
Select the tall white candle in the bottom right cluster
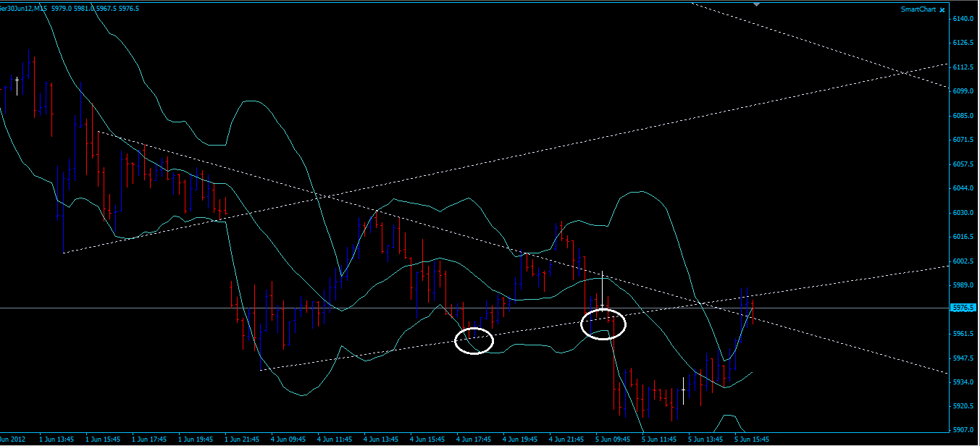pyautogui.click(x=682, y=391)
